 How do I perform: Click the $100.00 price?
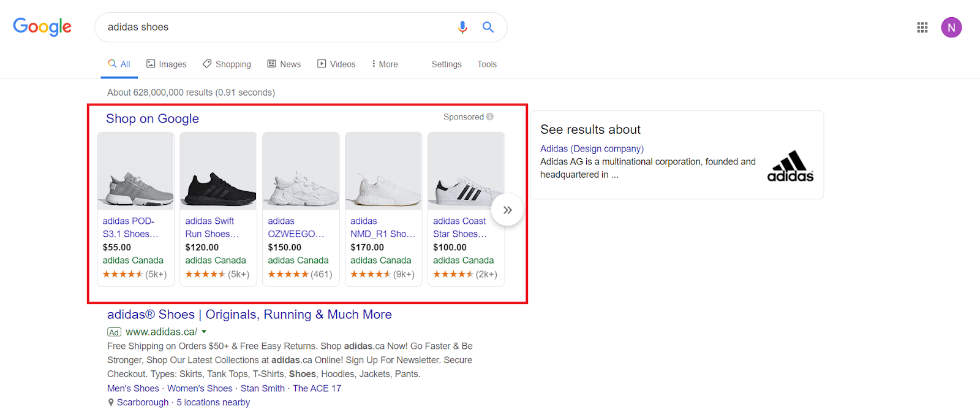[x=450, y=247]
